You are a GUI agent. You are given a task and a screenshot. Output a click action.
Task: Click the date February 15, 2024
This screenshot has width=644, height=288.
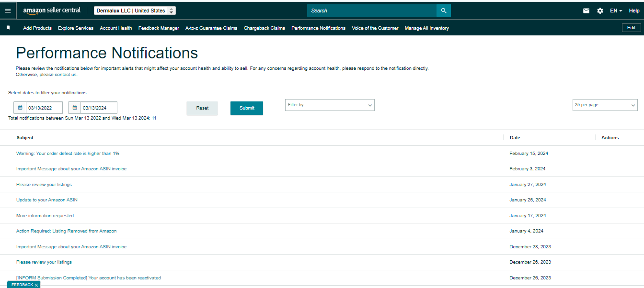pyautogui.click(x=529, y=154)
